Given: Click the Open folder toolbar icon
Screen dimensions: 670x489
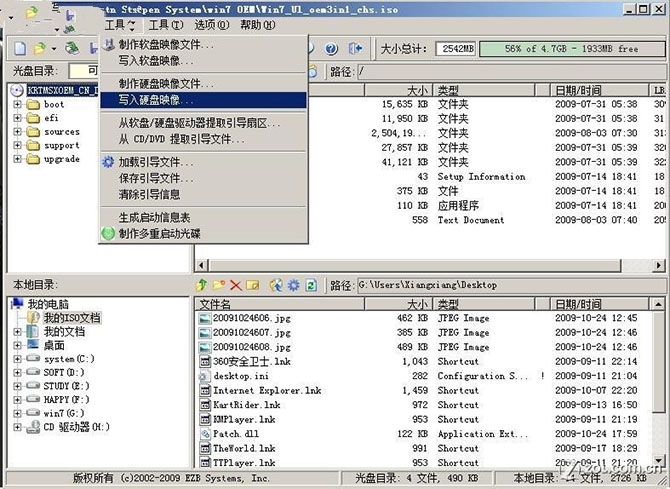Looking at the screenshot, I should [x=41, y=48].
